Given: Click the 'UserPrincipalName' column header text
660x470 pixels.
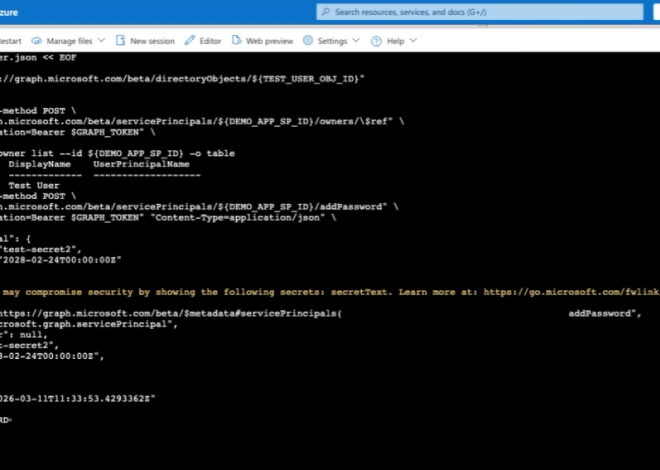Looking at the screenshot, I should click(x=141, y=164).
